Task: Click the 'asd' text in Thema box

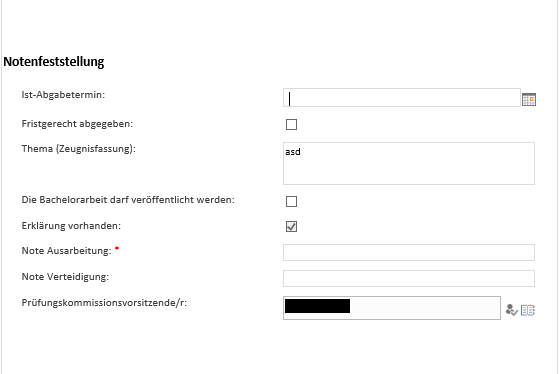Action: (x=293, y=152)
